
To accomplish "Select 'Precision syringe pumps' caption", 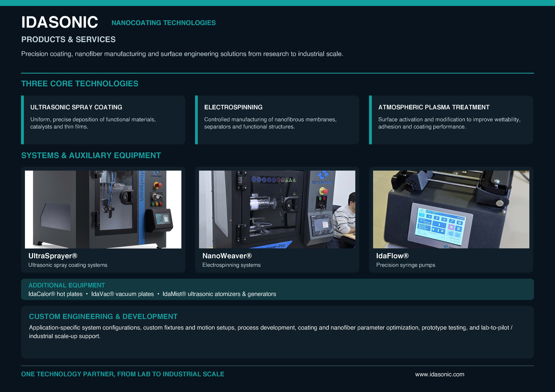I will [406, 265].
